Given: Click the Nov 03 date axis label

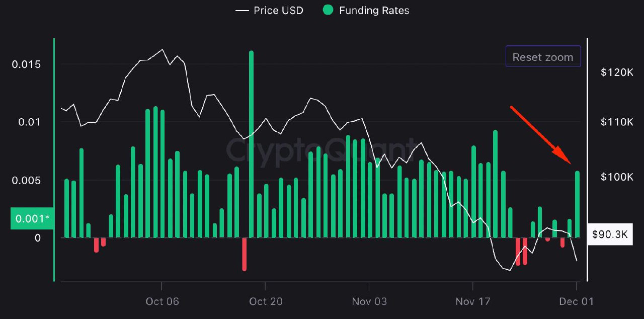Looking at the screenshot, I should click(x=369, y=301).
